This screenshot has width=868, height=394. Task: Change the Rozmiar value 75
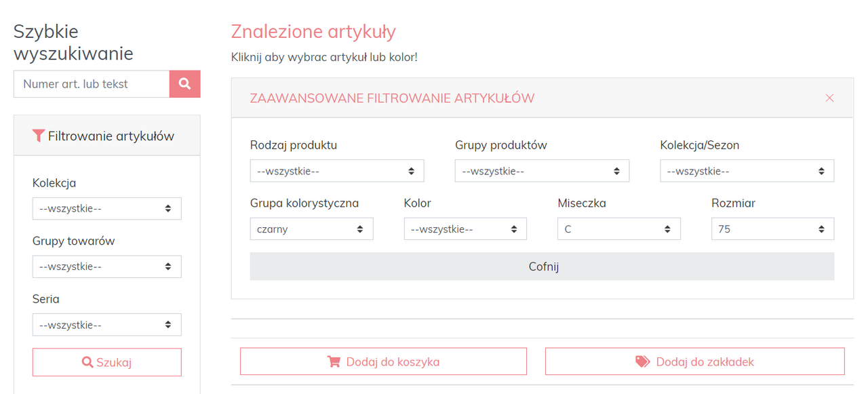pos(772,229)
